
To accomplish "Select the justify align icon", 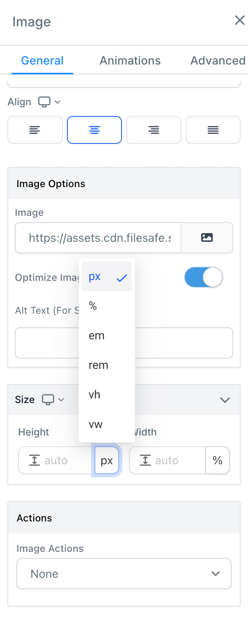I will click(213, 130).
